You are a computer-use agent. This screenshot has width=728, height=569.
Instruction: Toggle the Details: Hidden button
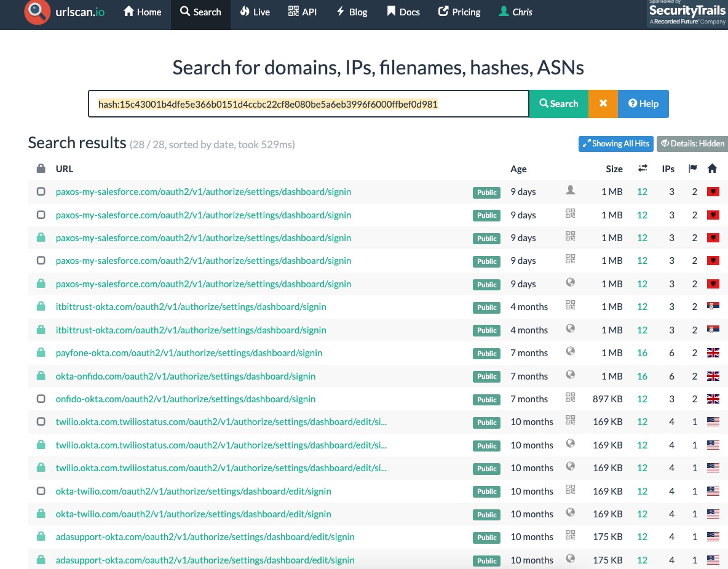click(x=692, y=143)
